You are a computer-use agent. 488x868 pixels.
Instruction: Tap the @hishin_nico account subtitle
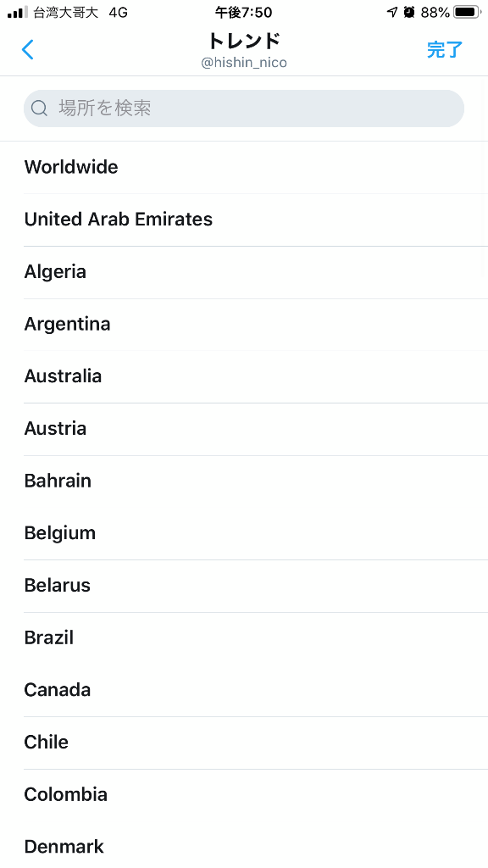click(x=244, y=63)
